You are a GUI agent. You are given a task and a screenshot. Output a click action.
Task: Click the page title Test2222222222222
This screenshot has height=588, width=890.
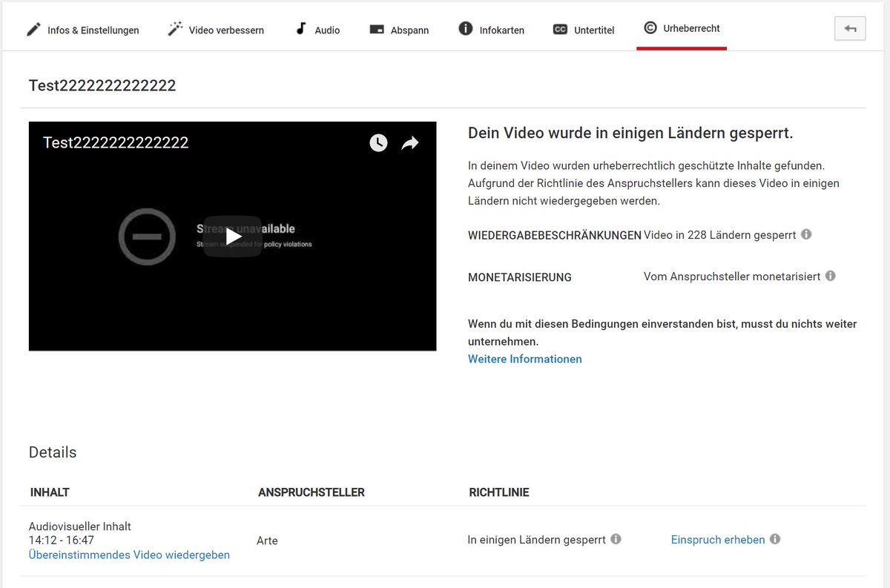[102, 85]
